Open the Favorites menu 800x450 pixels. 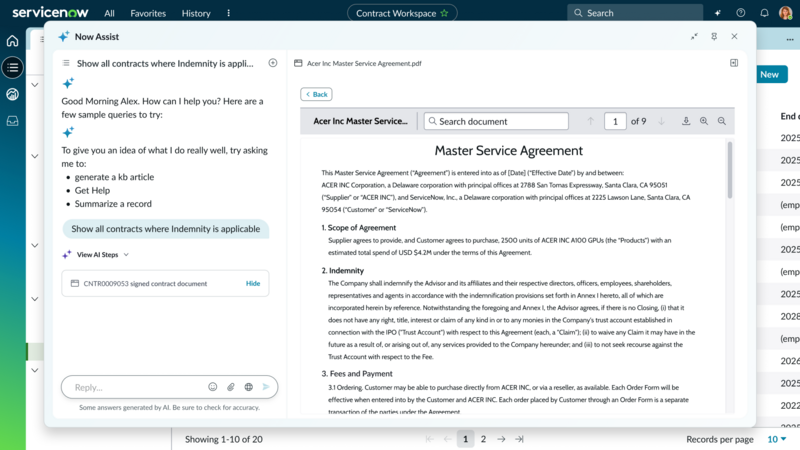pos(148,13)
